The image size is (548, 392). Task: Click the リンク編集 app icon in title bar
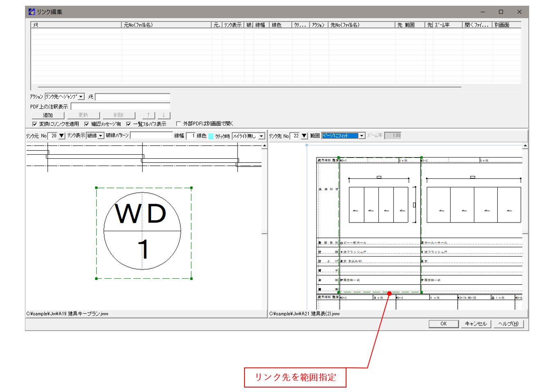tap(32, 12)
